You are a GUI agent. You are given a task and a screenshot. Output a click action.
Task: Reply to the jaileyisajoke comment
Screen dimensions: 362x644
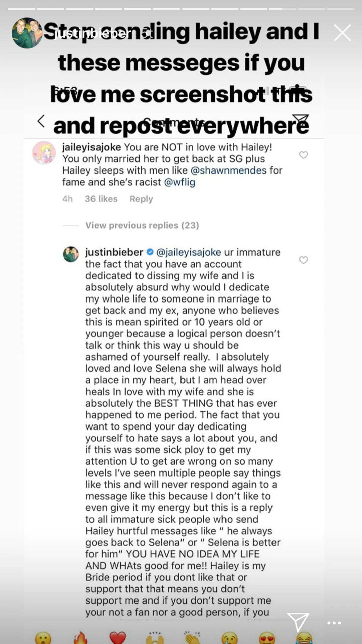click(x=141, y=199)
